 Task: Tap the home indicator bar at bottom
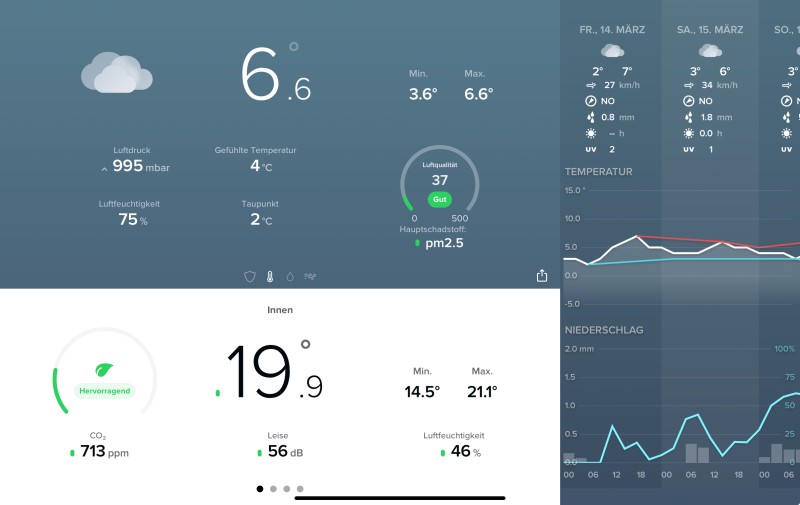[400, 497]
